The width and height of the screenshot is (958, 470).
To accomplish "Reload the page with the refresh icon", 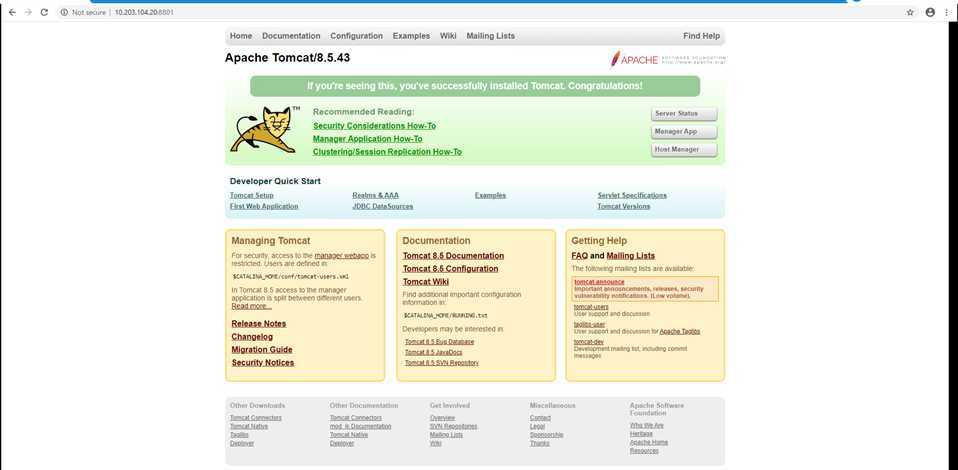I will pyautogui.click(x=44, y=12).
